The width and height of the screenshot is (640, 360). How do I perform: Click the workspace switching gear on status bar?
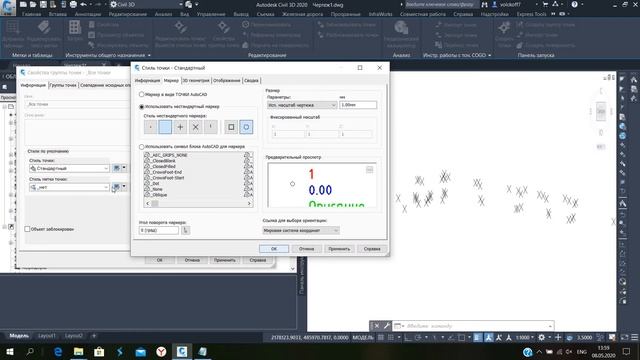(542, 338)
